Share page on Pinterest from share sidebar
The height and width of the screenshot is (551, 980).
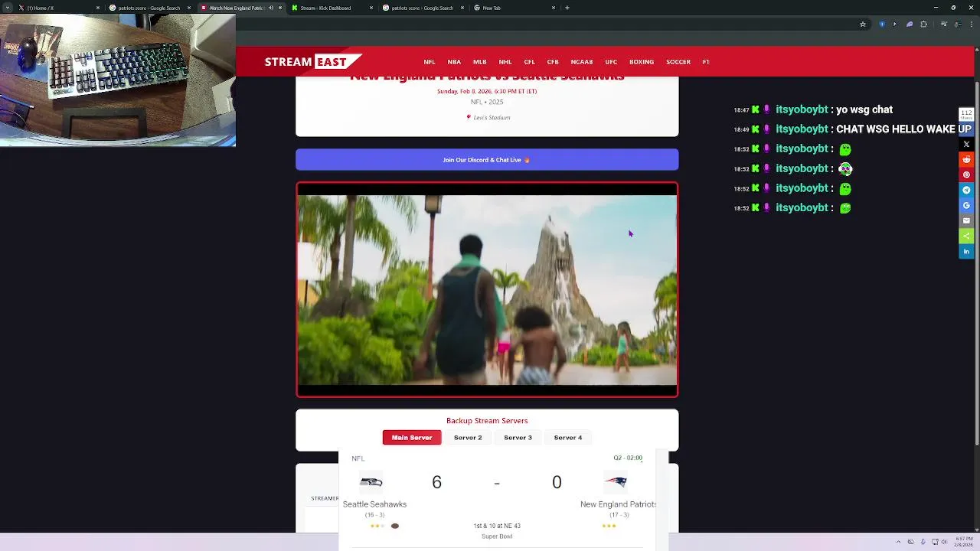[x=966, y=174]
